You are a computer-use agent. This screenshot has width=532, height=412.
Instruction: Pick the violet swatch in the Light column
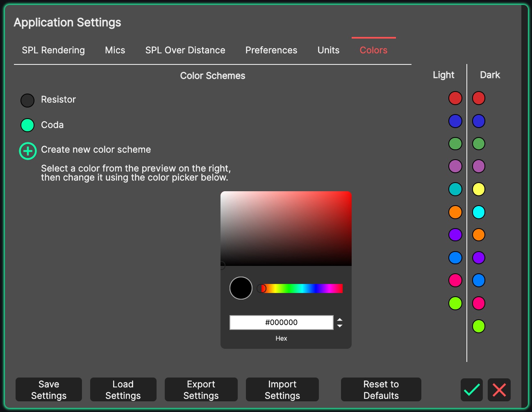[x=455, y=235]
